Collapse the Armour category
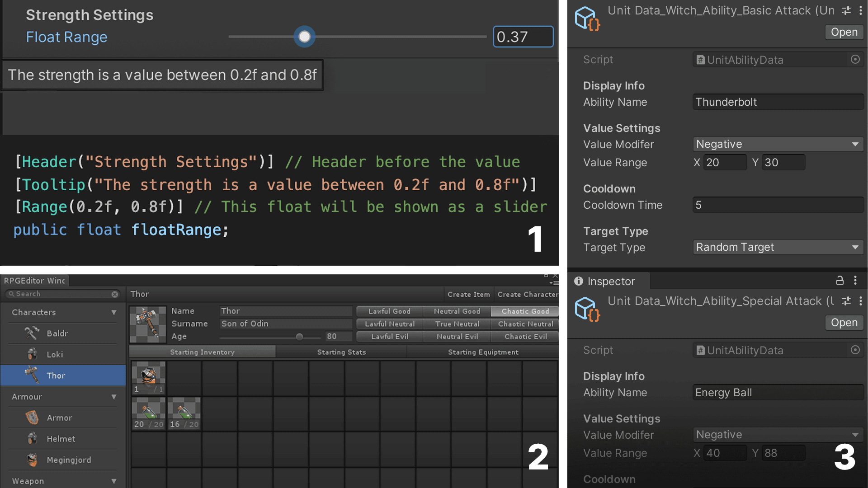This screenshot has width=868, height=488. pos(113,397)
